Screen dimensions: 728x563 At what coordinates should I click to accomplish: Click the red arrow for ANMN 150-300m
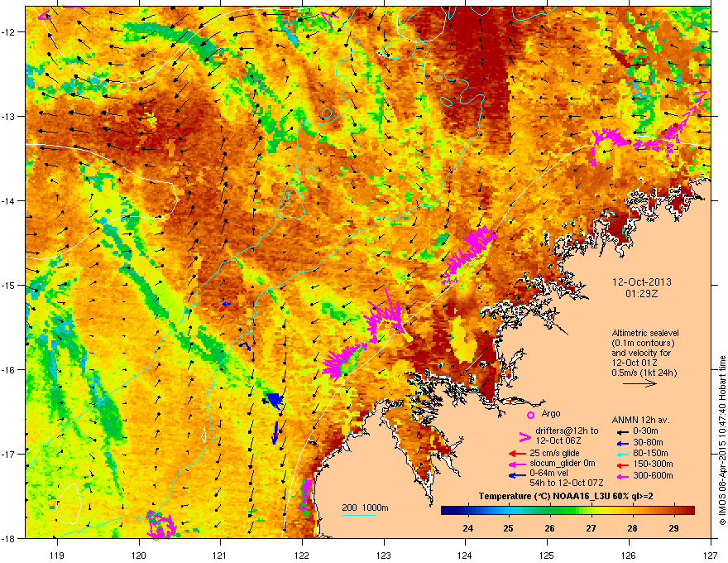pyautogui.click(x=623, y=464)
